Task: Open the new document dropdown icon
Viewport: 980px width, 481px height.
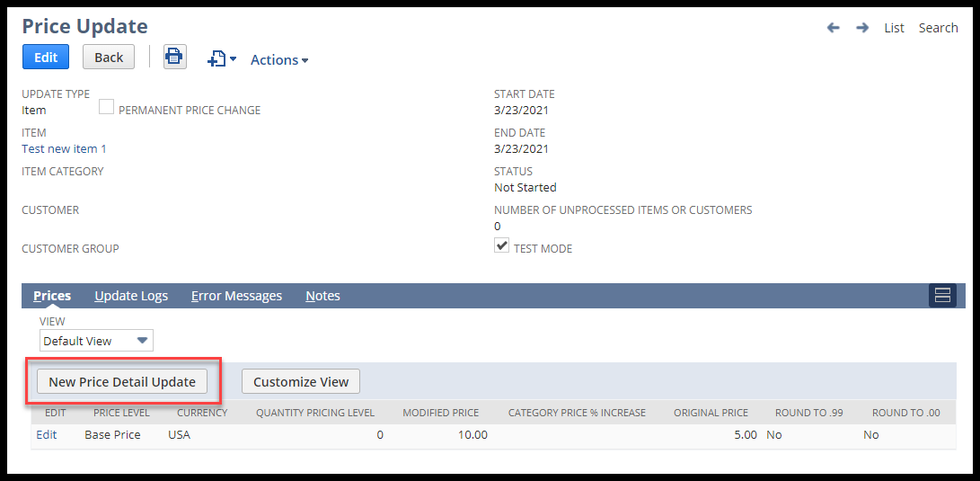Action: coord(221,59)
